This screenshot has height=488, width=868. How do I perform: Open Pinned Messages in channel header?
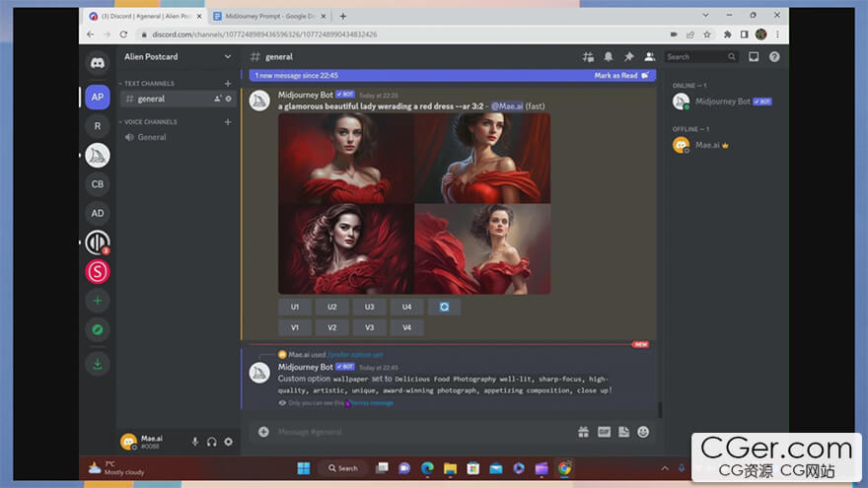pyautogui.click(x=628, y=57)
